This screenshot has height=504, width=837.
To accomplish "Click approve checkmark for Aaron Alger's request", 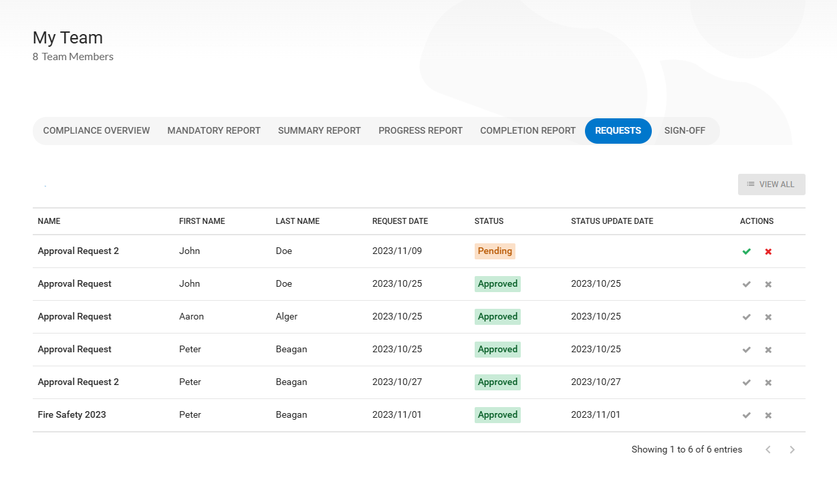I will (747, 317).
